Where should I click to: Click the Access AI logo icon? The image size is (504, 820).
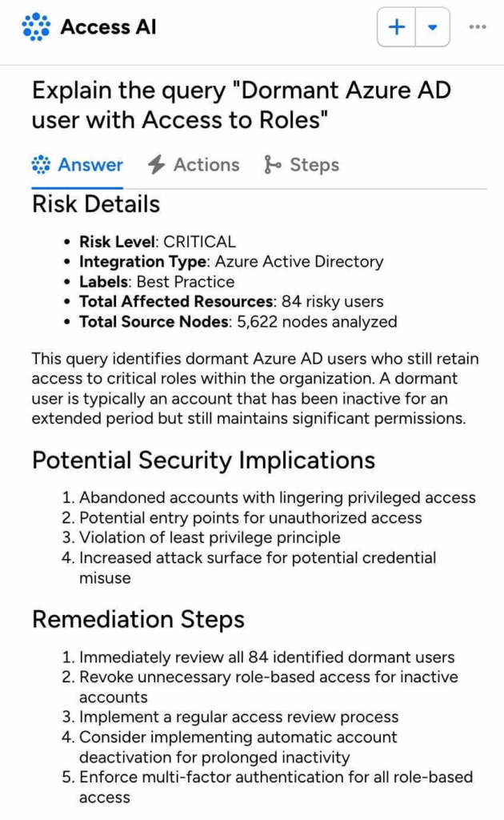coord(36,27)
